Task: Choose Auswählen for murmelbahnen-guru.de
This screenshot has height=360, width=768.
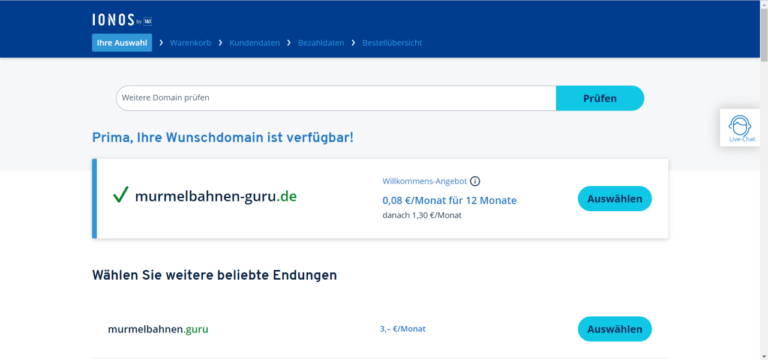Action: click(615, 198)
